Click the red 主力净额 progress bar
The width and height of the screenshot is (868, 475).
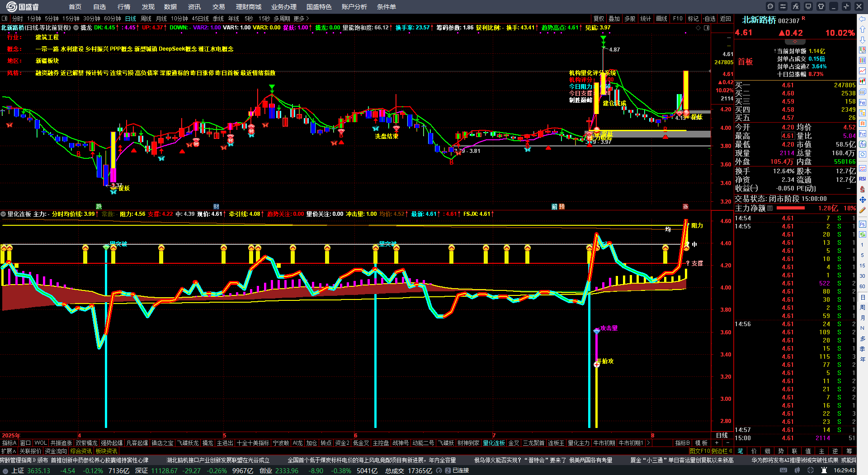pos(790,208)
